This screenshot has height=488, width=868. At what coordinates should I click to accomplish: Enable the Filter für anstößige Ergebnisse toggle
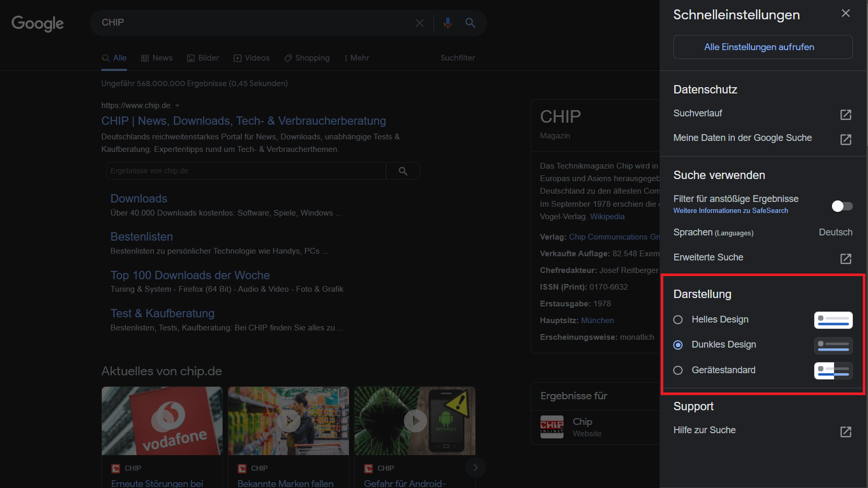click(x=841, y=206)
